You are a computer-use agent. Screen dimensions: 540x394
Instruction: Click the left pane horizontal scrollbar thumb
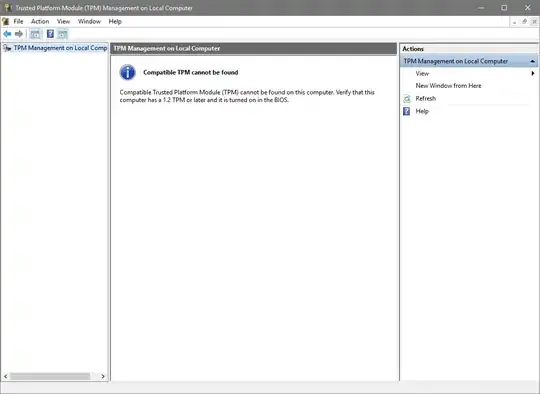click(x=50, y=376)
